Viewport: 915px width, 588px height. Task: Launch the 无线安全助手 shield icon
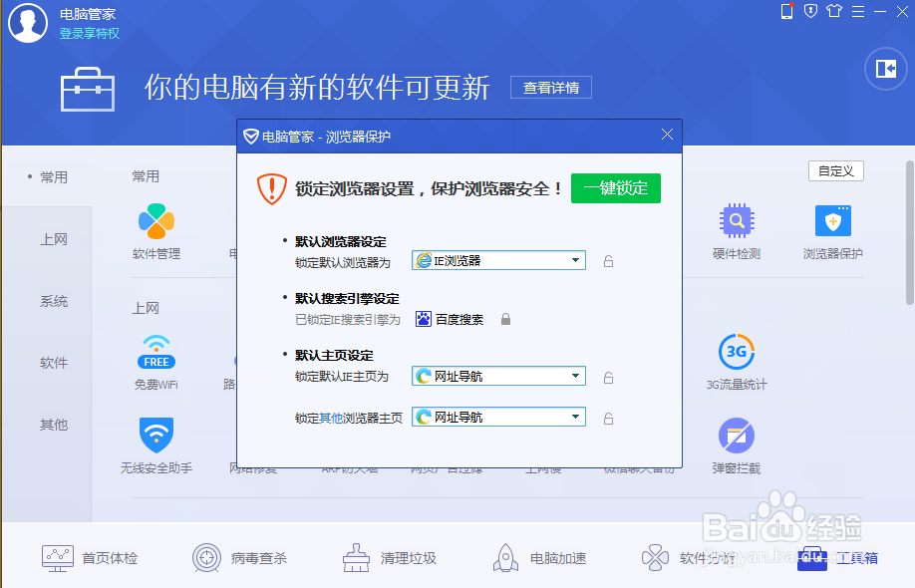(155, 435)
